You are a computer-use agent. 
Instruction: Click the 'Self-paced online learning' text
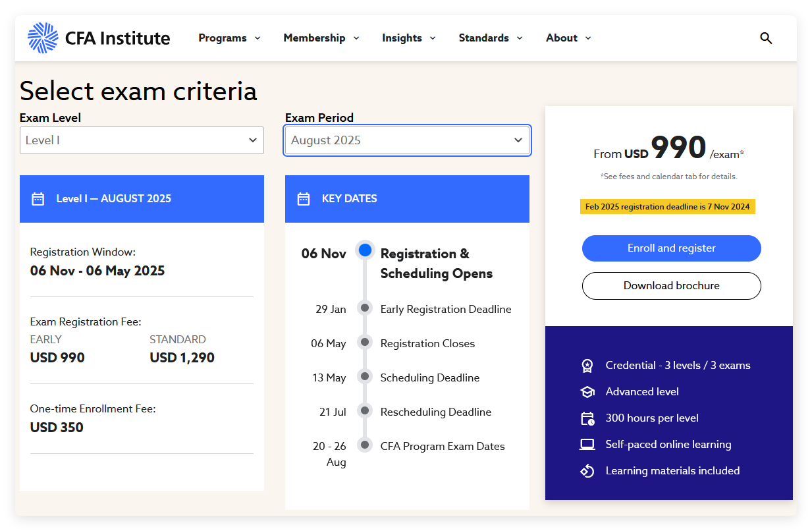click(x=668, y=445)
